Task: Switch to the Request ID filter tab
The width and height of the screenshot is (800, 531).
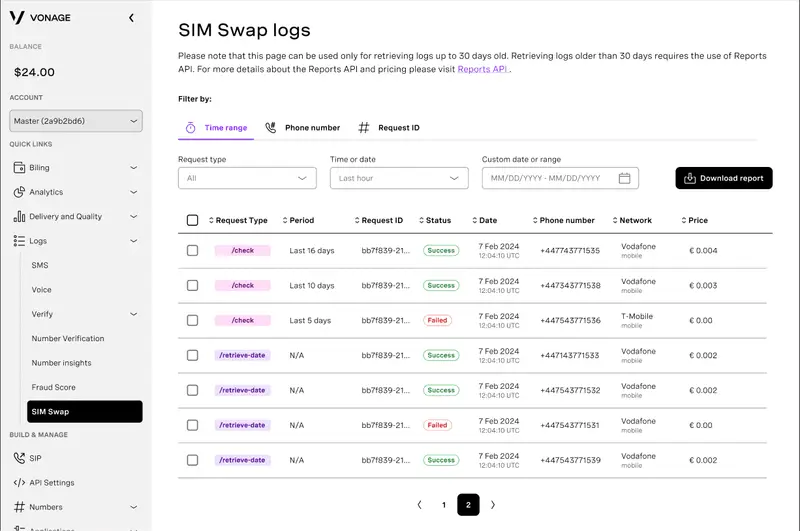Action: pos(389,128)
